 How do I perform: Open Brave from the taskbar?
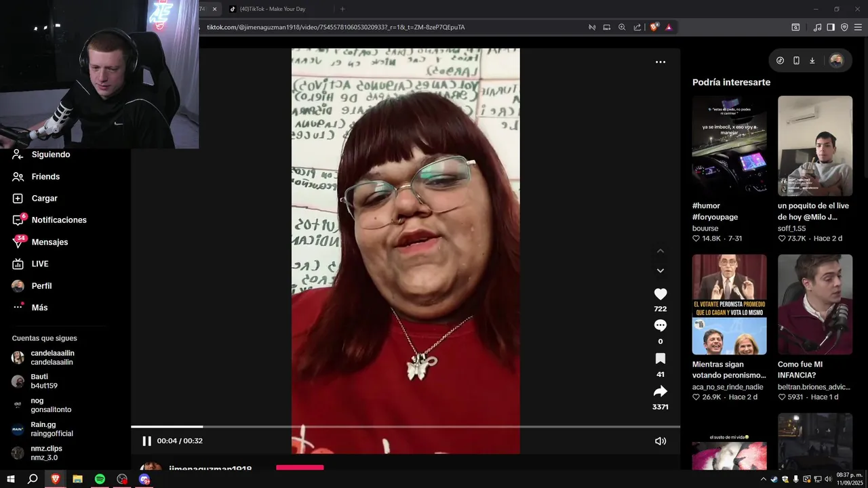tap(55, 479)
